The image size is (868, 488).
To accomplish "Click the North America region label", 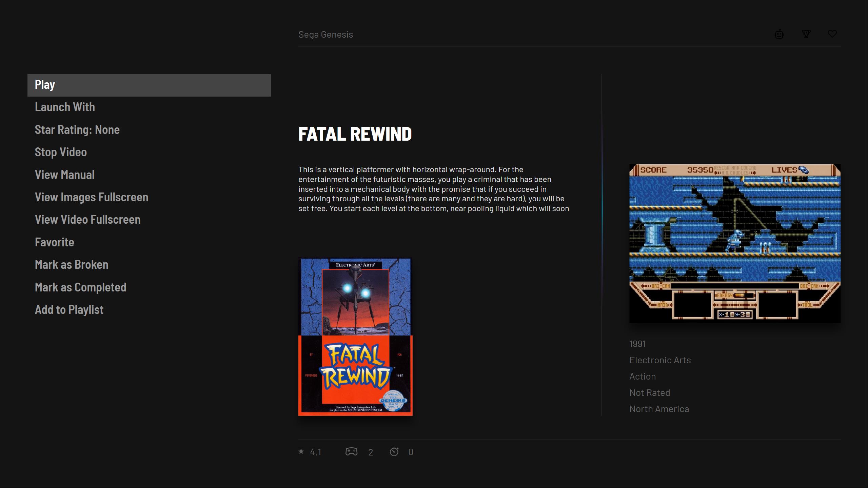I will [659, 409].
